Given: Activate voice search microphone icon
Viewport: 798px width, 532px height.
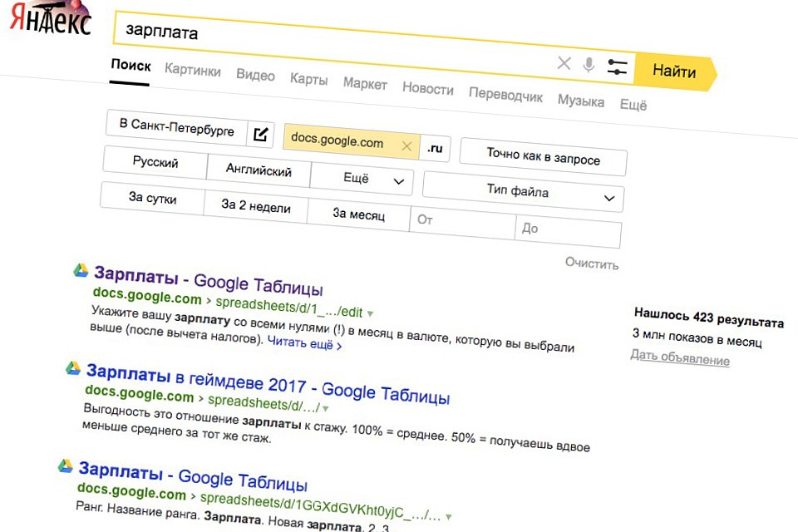Looking at the screenshot, I should (589, 65).
